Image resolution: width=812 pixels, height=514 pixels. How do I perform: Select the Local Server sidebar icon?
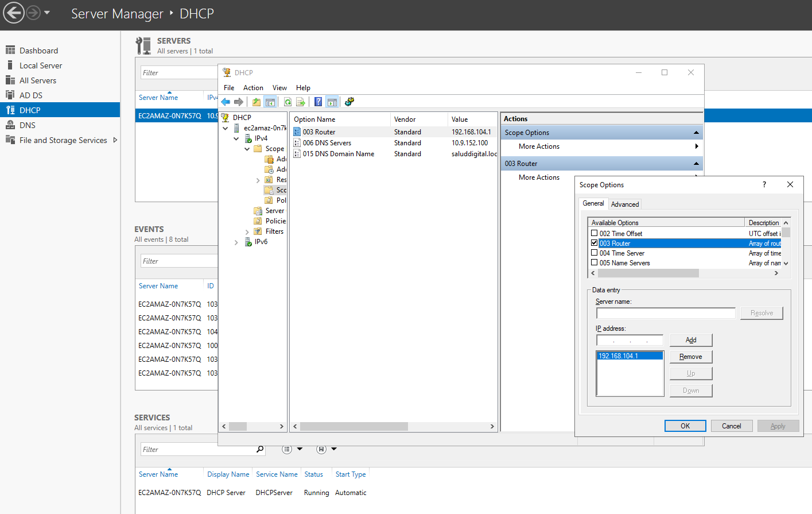click(x=10, y=65)
